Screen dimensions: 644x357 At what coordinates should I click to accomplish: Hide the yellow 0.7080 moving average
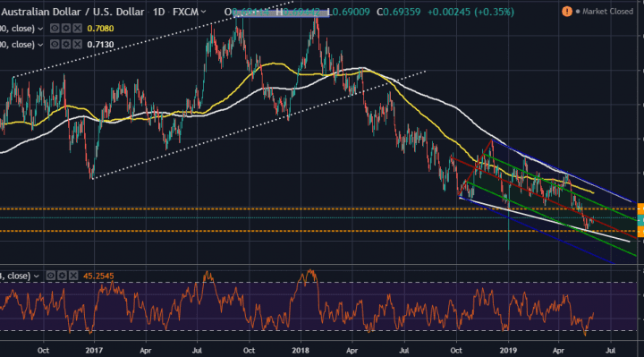click(55, 29)
